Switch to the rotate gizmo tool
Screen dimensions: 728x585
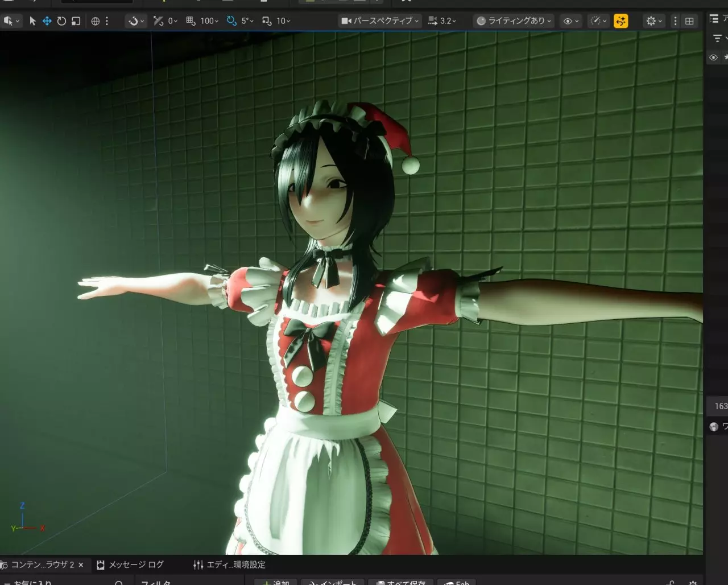tap(61, 21)
